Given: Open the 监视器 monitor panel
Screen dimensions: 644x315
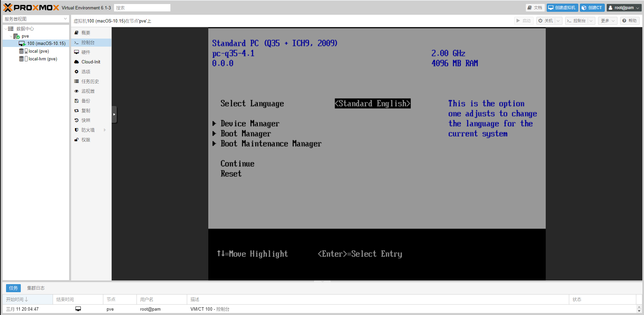Looking at the screenshot, I should pos(88,91).
